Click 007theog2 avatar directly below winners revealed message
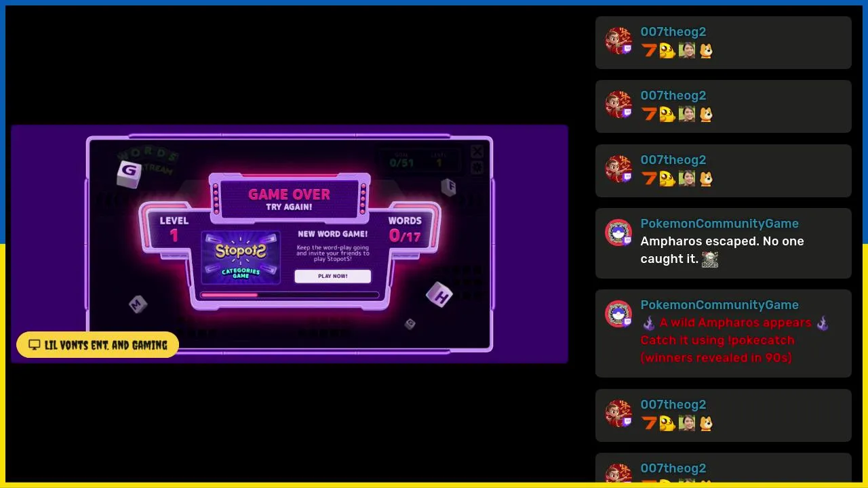Image resolution: width=868 pixels, height=488 pixels. pos(618,414)
